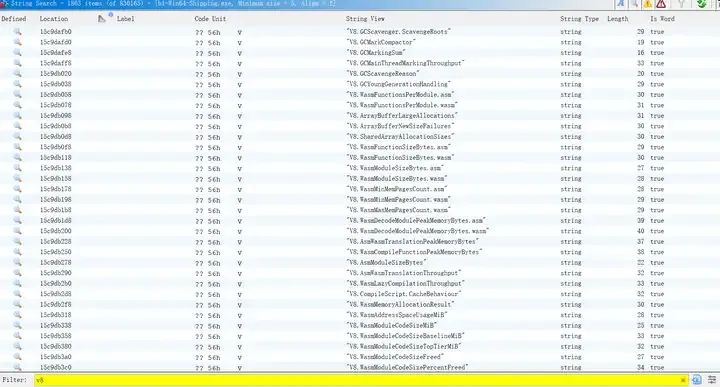Image resolution: width=720 pixels, height=387 pixels.
Task: Click magnifier icon for V8.AsmModuleSizeBytes row
Action: tap(17, 263)
